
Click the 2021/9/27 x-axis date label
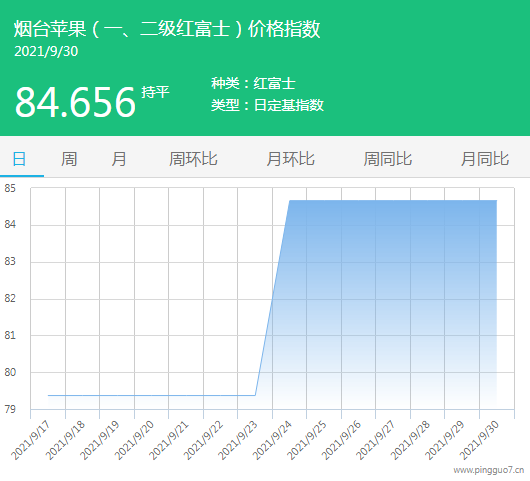coord(376,440)
